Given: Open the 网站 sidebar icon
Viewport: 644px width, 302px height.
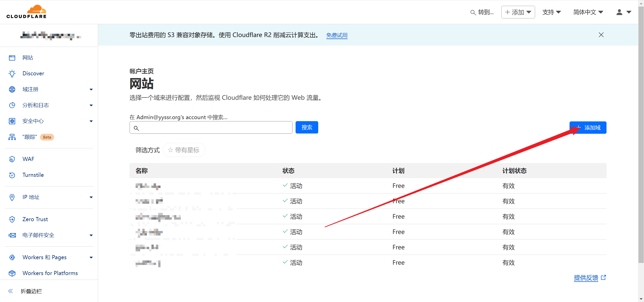Looking at the screenshot, I should click(x=12, y=58).
